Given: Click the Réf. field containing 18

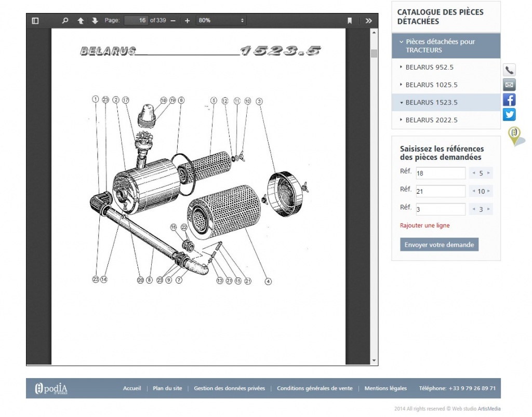Looking at the screenshot, I should pos(441,173).
